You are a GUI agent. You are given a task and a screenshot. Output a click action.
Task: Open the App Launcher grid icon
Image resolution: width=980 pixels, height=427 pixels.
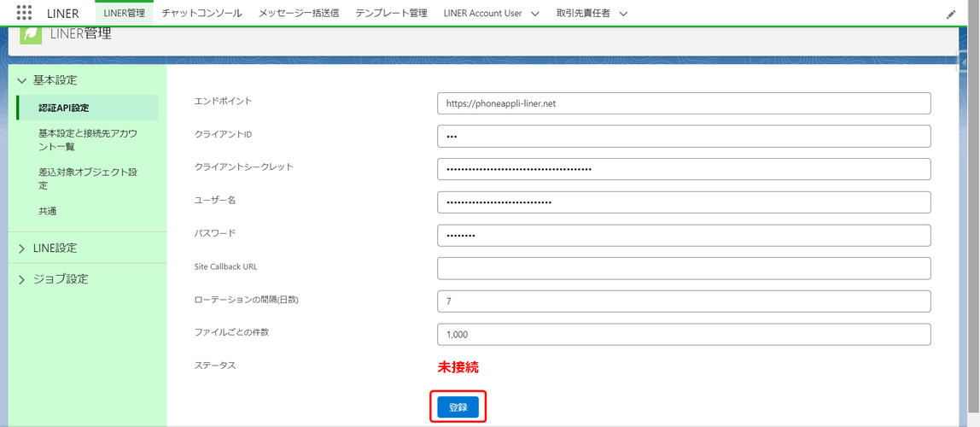click(x=24, y=13)
